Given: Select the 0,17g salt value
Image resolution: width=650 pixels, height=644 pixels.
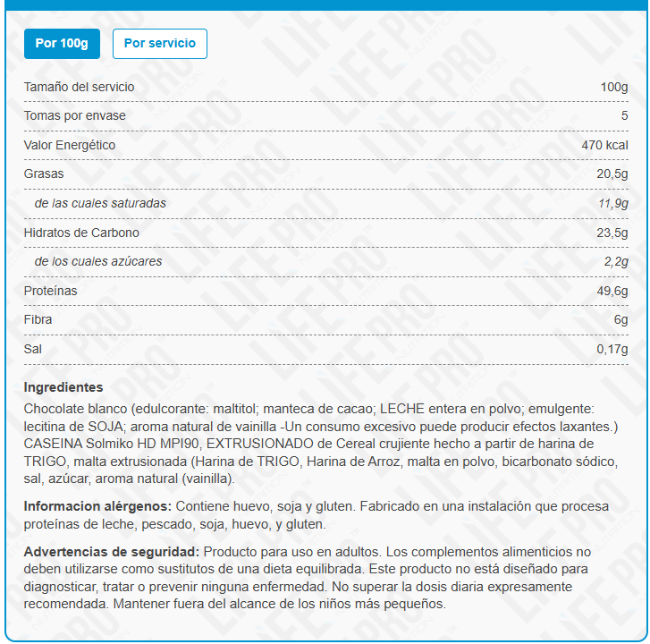Looking at the screenshot, I should pyautogui.click(x=612, y=349).
